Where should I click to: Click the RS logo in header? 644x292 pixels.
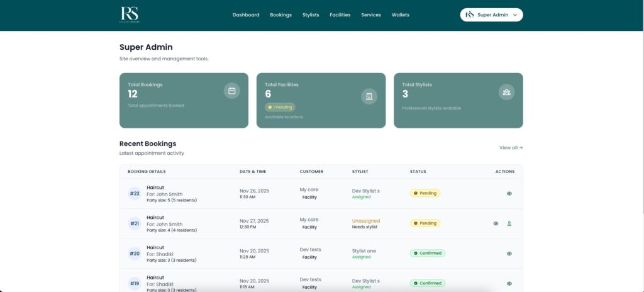pyautogui.click(x=130, y=14)
